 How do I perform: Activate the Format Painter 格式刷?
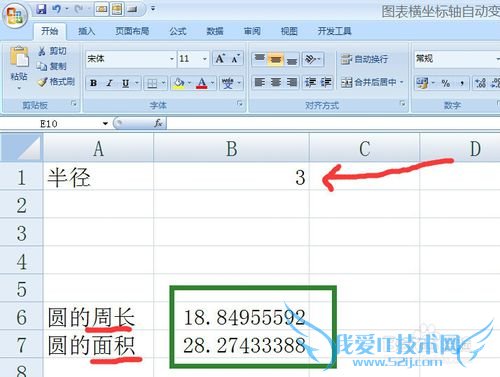56,82
